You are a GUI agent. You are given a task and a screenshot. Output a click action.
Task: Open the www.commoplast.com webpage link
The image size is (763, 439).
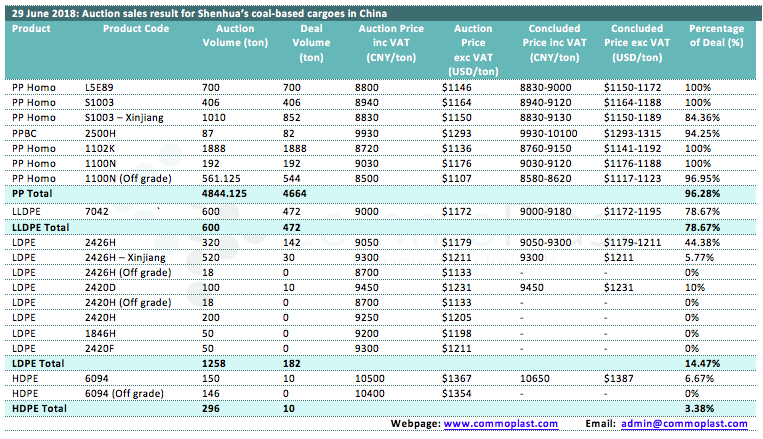click(x=496, y=424)
